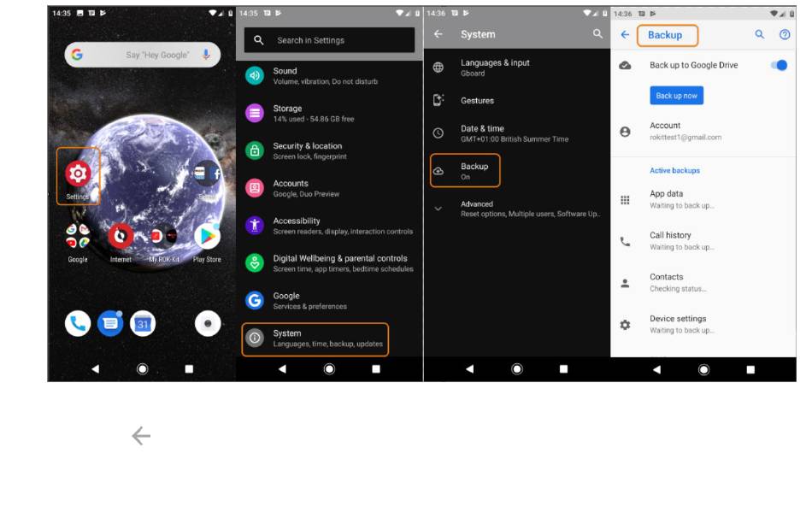Open Digital Wellbeing & parental controls
812x530 pixels.
(x=329, y=263)
